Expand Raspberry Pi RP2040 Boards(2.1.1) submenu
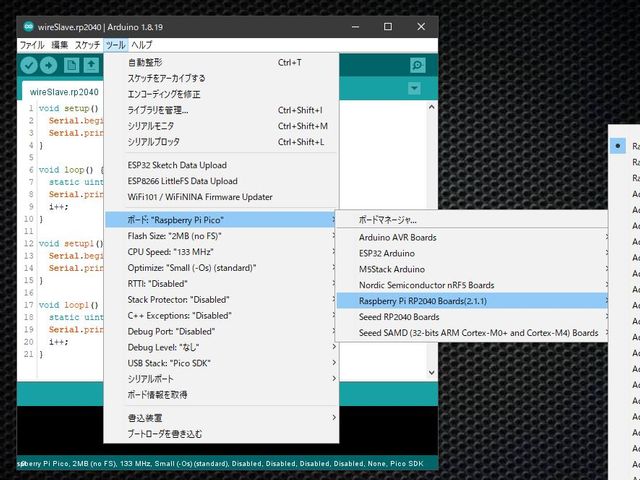 point(472,301)
